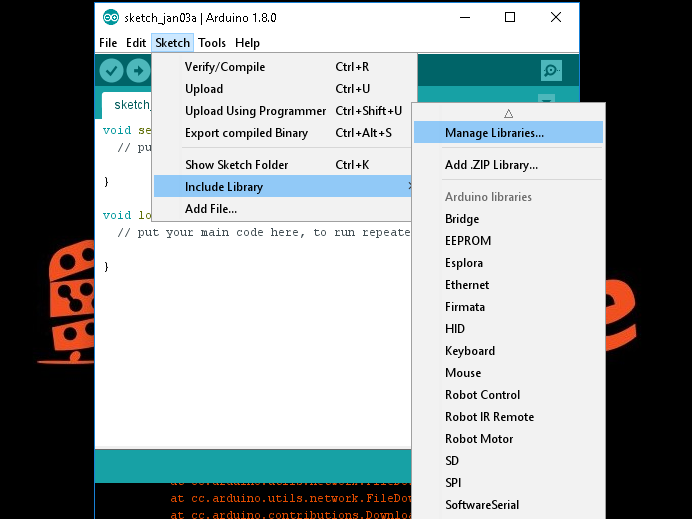692x519 pixels.
Task: Include the Bridge library
Action: pyautogui.click(x=508, y=219)
